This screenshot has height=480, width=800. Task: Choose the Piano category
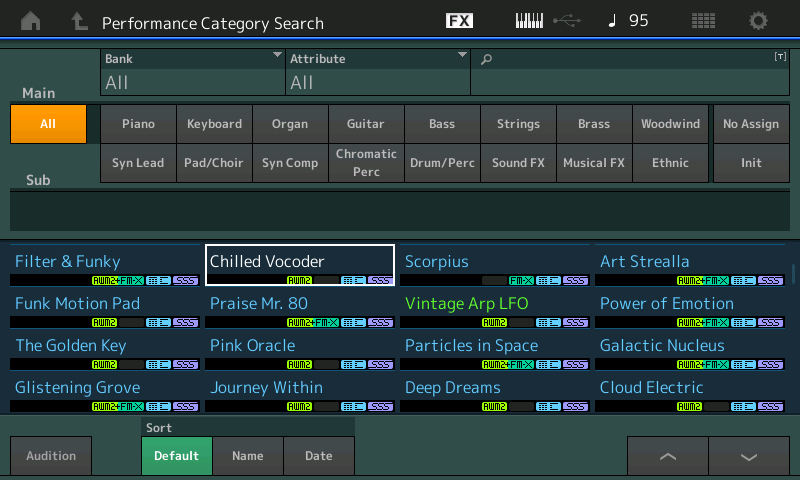coord(138,124)
